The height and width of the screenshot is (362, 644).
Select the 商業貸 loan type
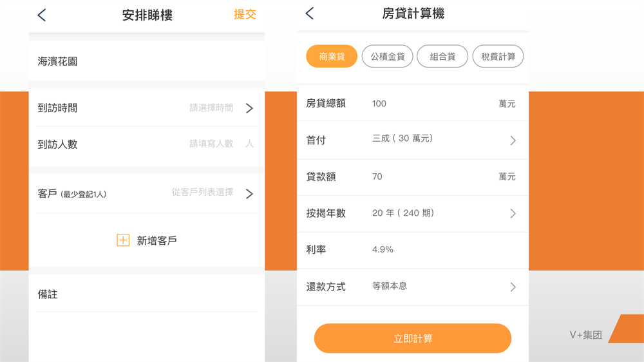click(x=332, y=57)
